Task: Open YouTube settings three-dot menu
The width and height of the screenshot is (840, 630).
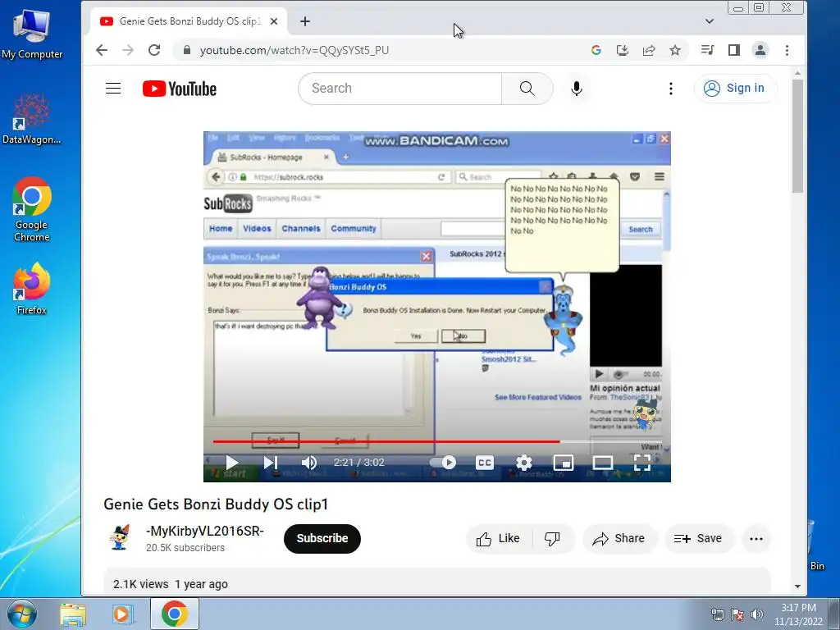Action: 671,89
